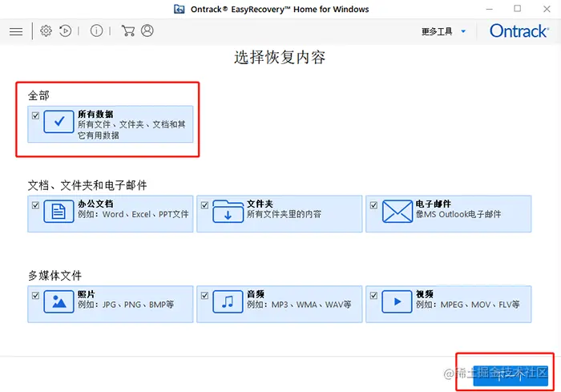This screenshot has width=561, height=392.
Task: Uncheck the 电子邮件 checkbox
Action: click(373, 205)
